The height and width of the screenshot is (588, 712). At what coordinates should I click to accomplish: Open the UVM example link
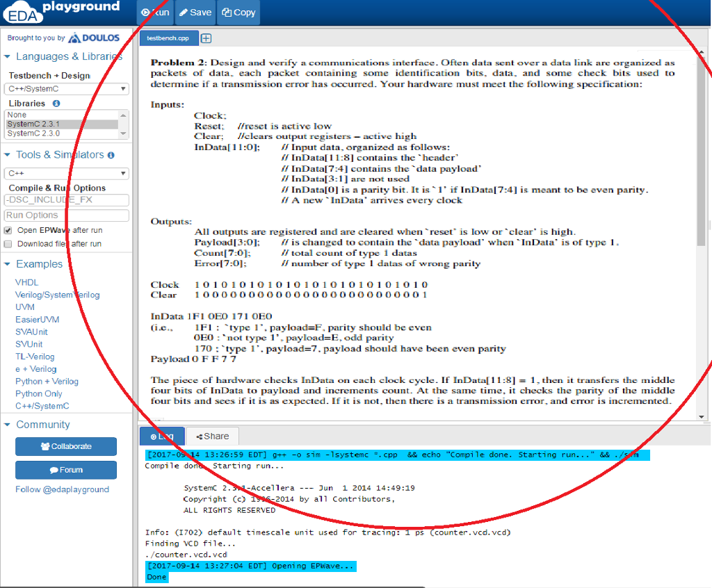[24, 307]
